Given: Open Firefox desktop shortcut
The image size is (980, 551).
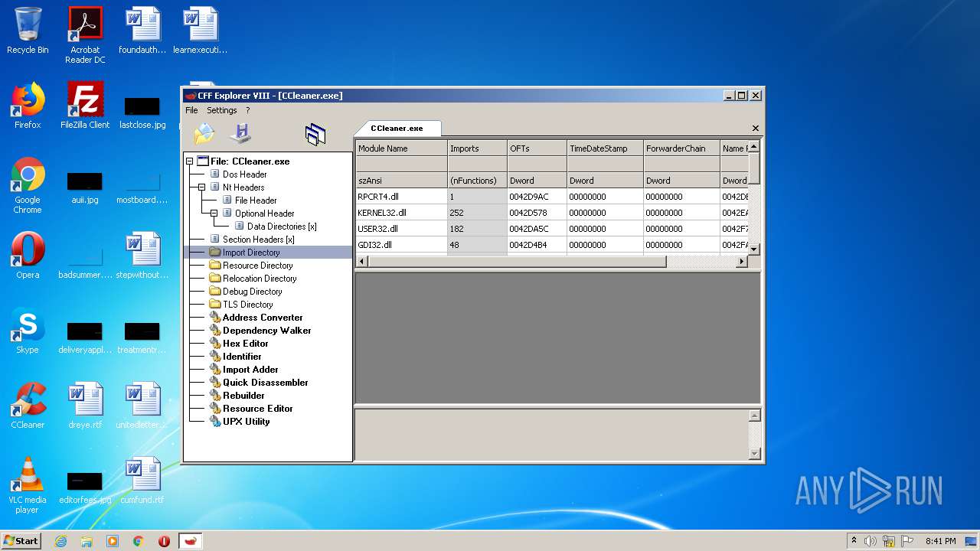Looking at the screenshot, I should (28, 106).
